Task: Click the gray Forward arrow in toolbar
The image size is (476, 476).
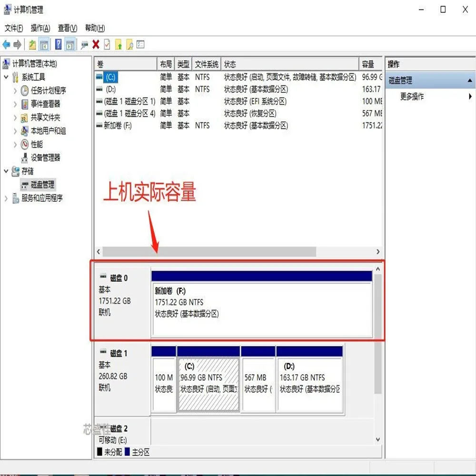Action: tap(18, 45)
